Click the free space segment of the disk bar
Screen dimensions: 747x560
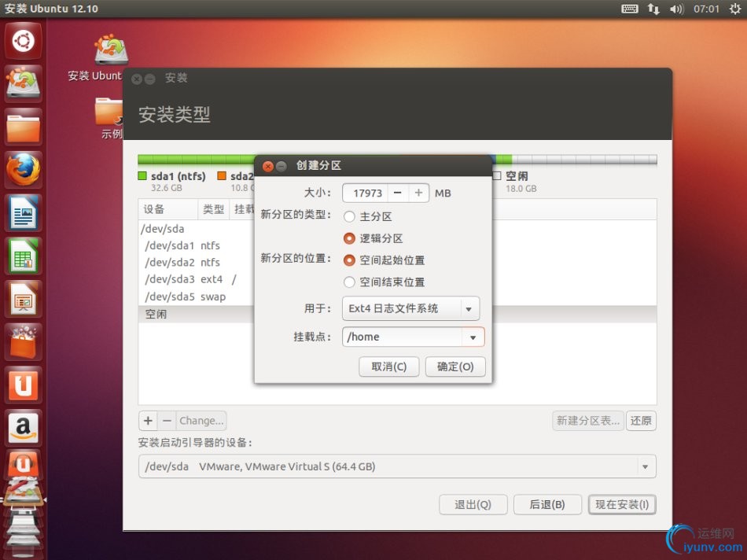pyautogui.click(x=584, y=160)
